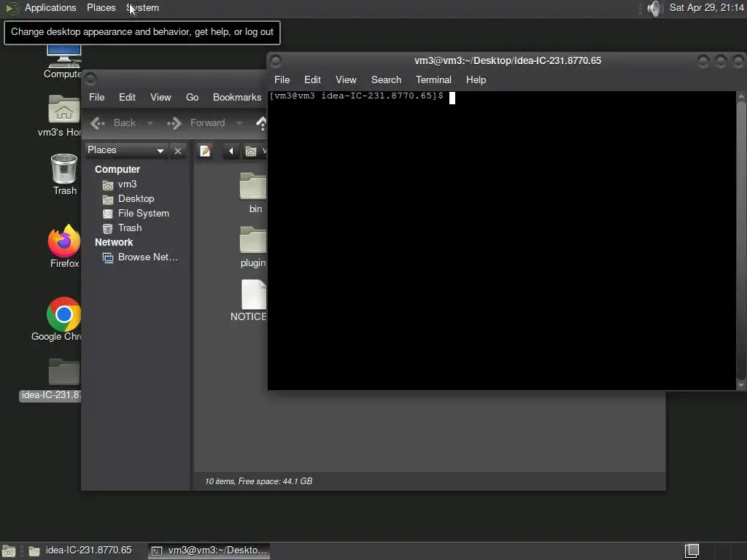Open the Terminal menu in terminal window
The width and height of the screenshot is (747, 560).
[x=433, y=79]
